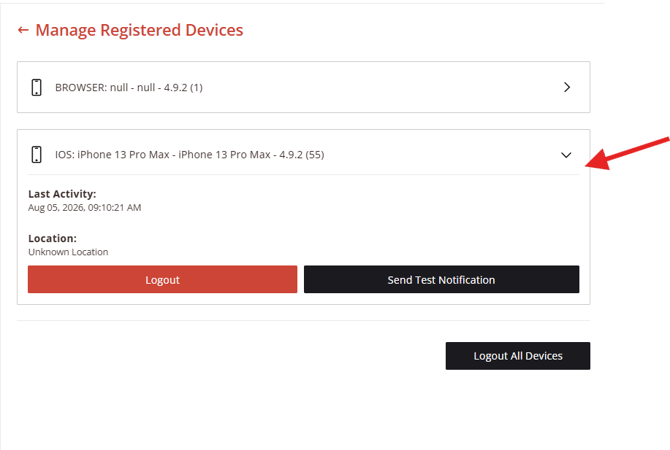
Task: Click the phone icon beside iPhone 13 Pro Max
Action: click(x=37, y=154)
